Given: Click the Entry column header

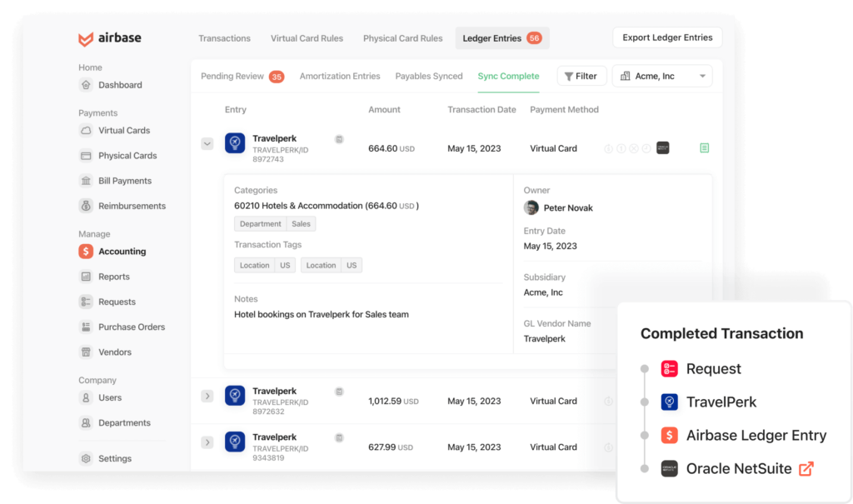Looking at the screenshot, I should 236,109.
